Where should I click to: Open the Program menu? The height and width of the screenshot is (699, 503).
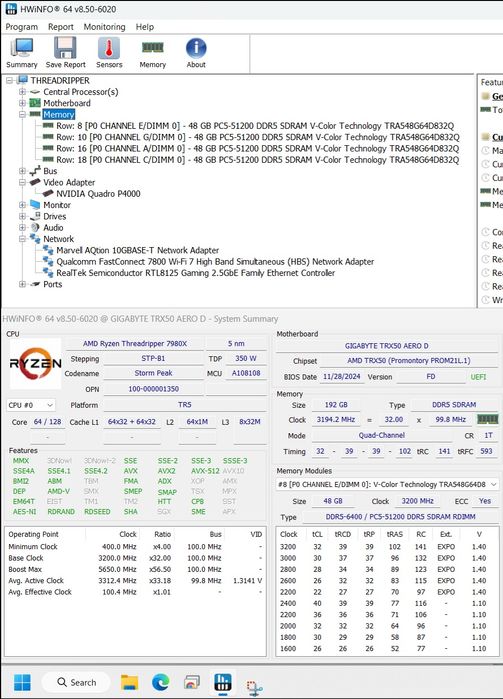21,27
